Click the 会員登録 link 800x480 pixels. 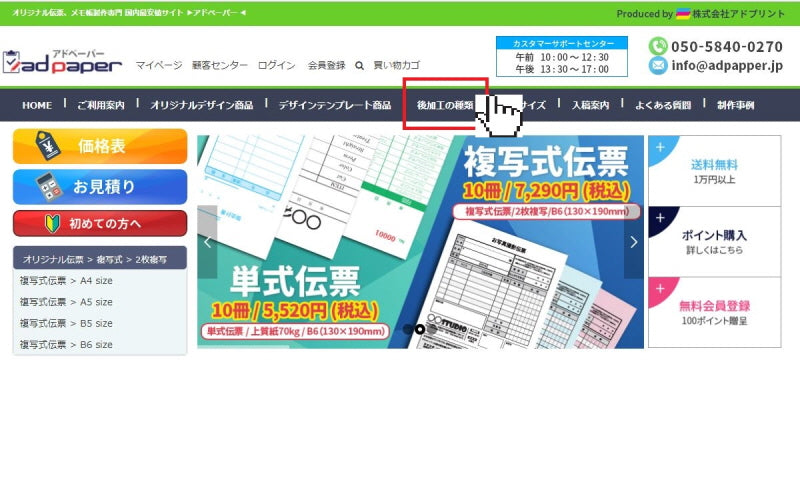(327, 65)
